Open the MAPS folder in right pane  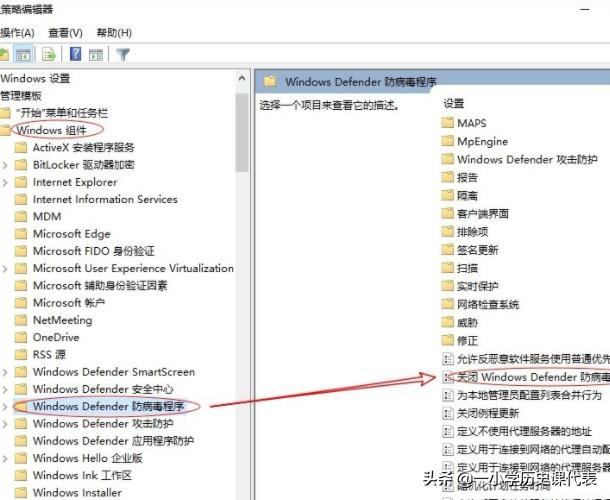click(471, 123)
